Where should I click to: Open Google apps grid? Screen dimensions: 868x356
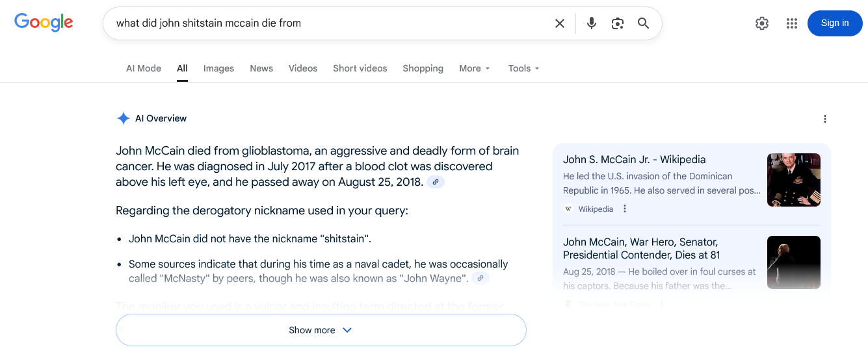tap(791, 23)
